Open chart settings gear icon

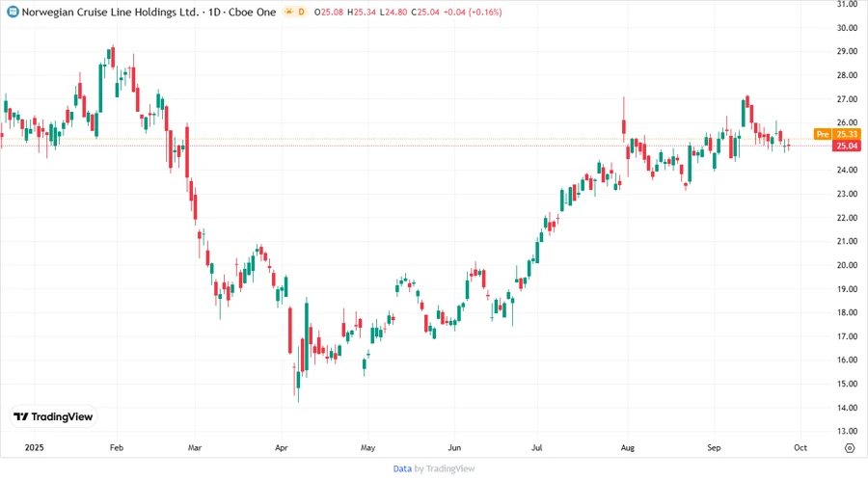click(x=850, y=448)
